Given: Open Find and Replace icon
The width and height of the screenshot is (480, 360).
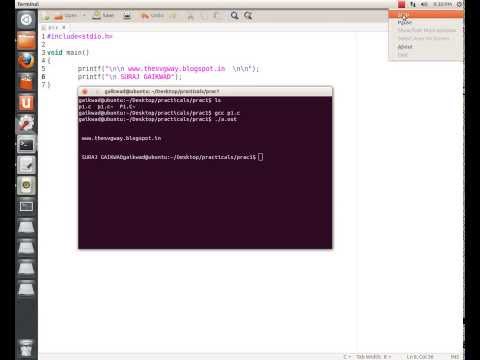Looking at the screenshot, I should pyautogui.click(x=248, y=16).
